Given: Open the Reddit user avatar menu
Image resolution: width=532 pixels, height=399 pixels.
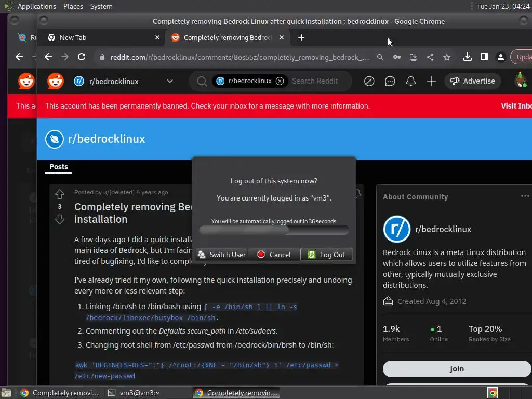Looking at the screenshot, I should tap(521, 80).
